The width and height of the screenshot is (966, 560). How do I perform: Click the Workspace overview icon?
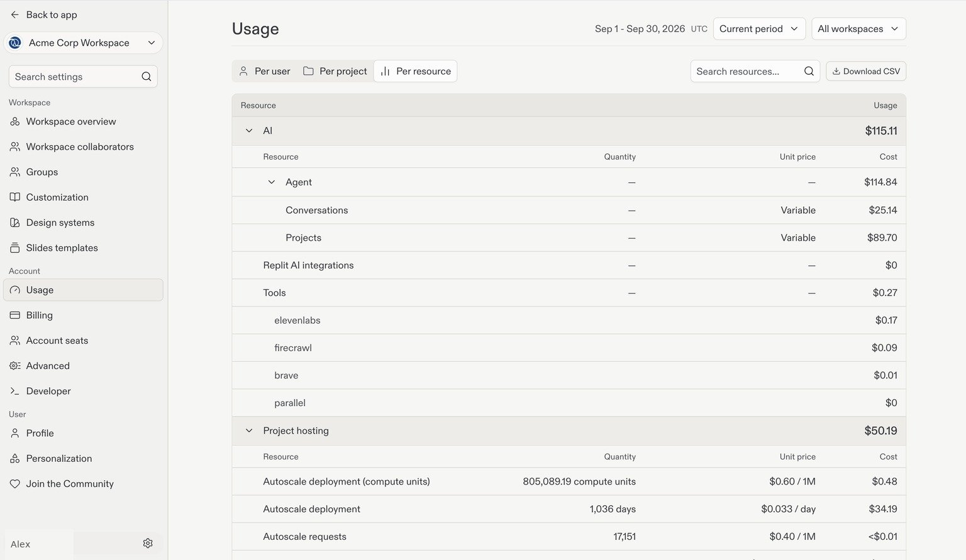(15, 121)
